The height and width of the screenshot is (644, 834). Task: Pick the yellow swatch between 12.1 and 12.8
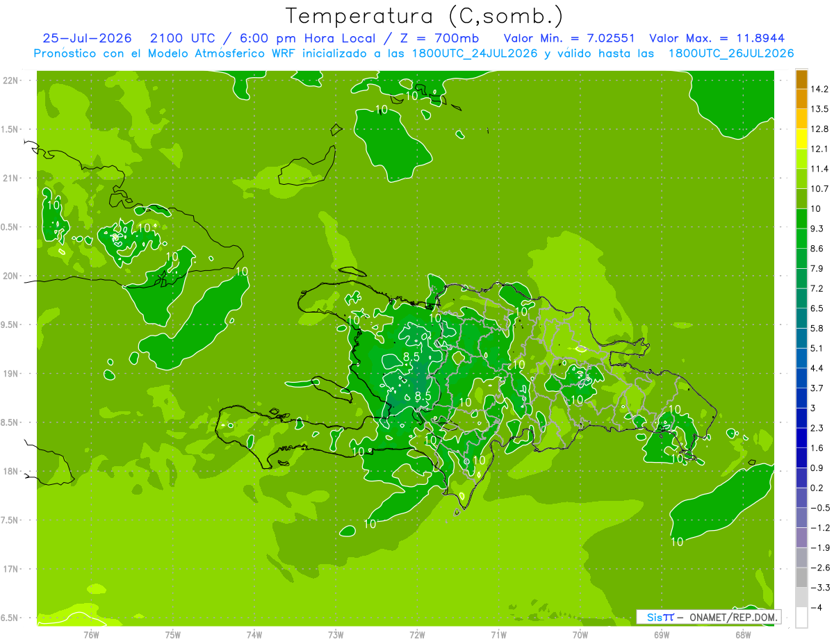801,139
